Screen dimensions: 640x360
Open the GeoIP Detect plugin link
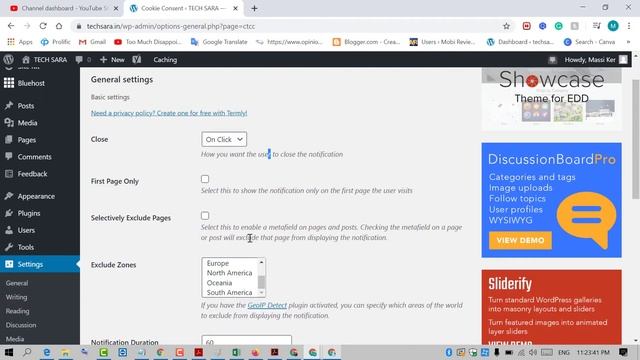click(267, 305)
